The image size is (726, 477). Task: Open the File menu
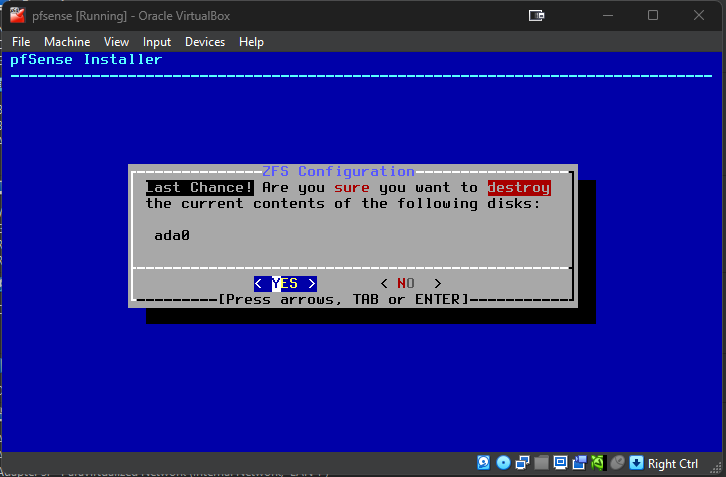(21, 42)
